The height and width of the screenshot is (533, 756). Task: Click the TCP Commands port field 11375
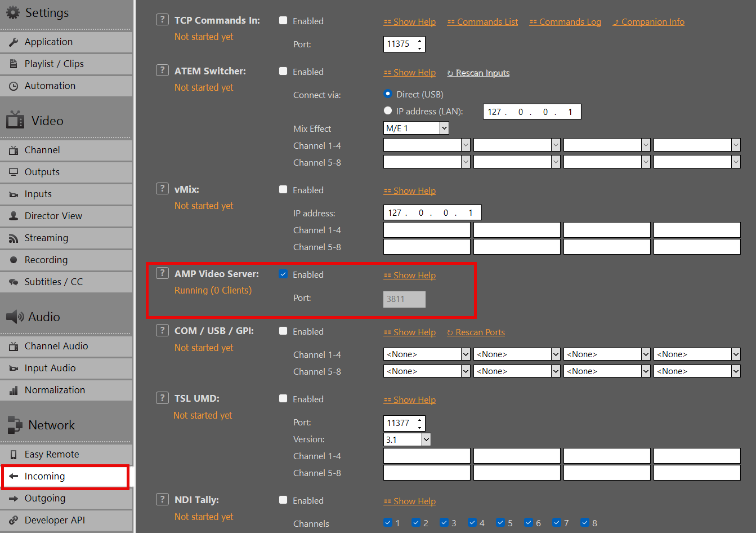(404, 44)
